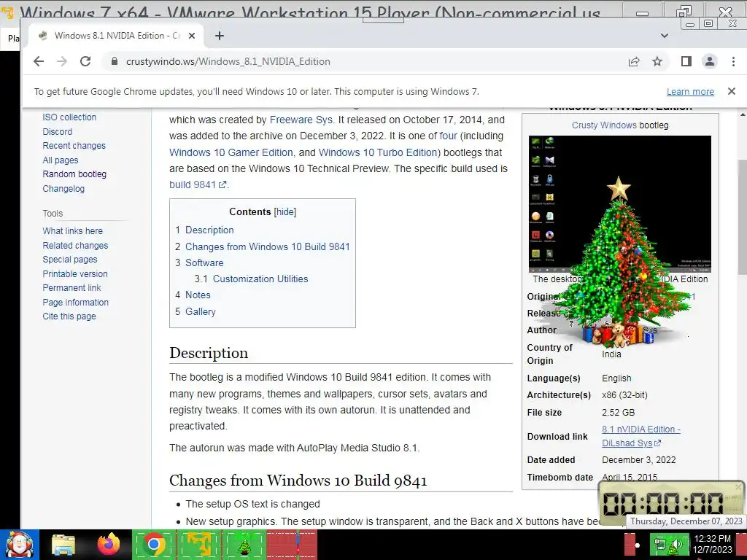The width and height of the screenshot is (747, 560).
Task: Jump to Description in contents
Action: coord(209,230)
